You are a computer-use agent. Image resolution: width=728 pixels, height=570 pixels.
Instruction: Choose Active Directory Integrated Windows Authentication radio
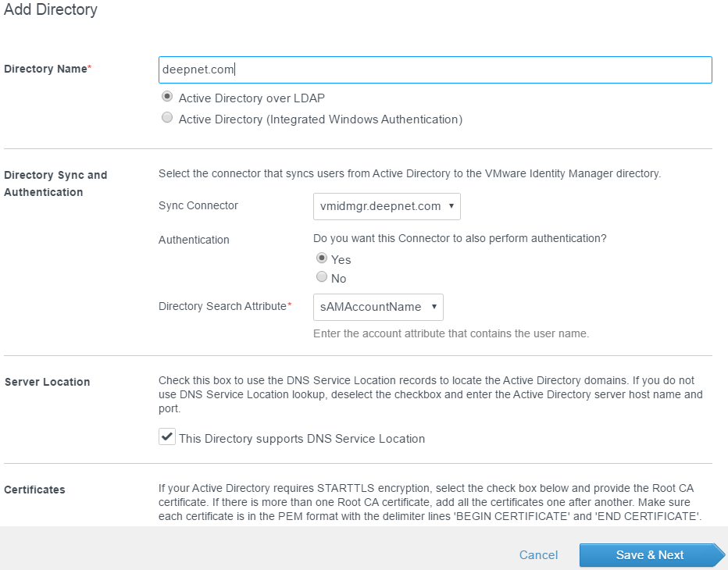(x=167, y=119)
